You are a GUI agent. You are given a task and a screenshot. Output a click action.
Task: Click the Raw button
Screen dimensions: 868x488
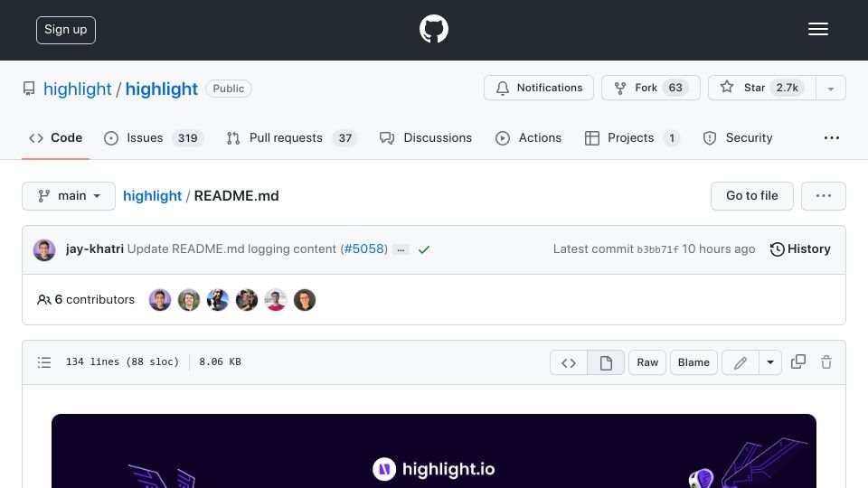coord(647,362)
